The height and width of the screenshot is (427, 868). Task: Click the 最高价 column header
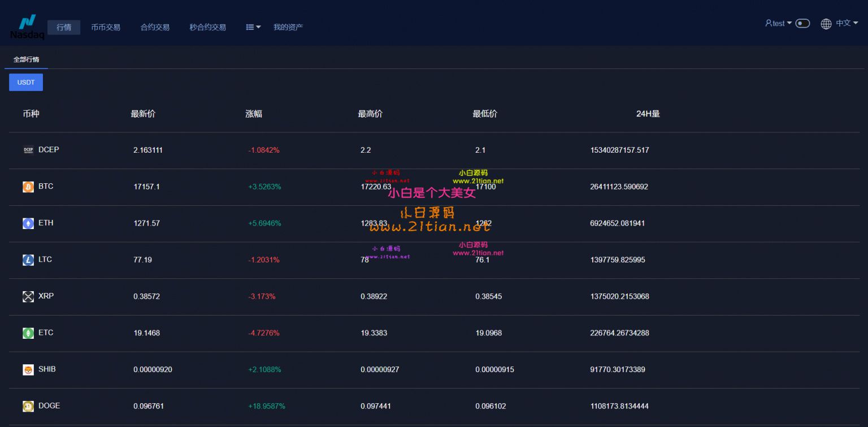pos(370,114)
